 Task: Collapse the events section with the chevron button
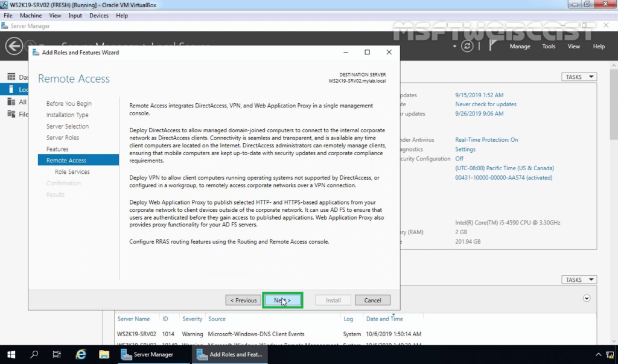(587, 298)
